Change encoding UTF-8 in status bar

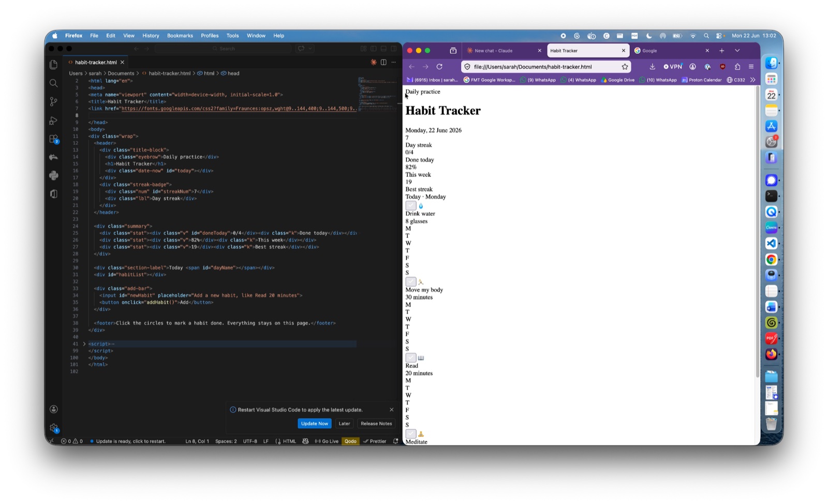[x=250, y=441]
